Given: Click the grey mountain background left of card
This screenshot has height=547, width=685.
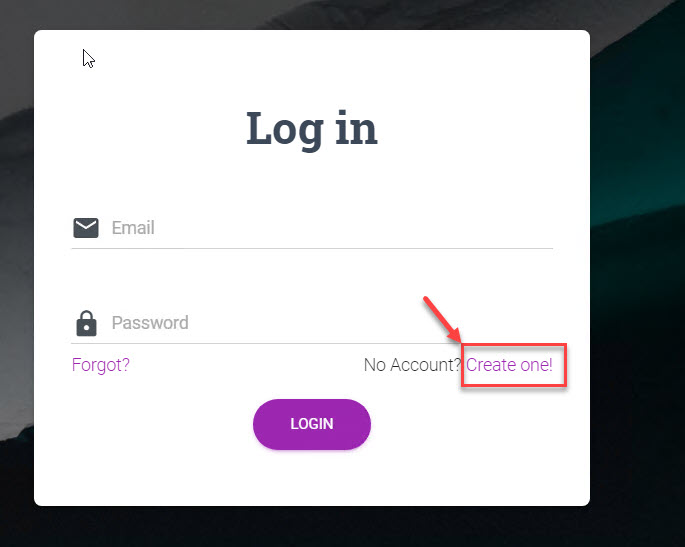Looking at the screenshot, I should click(17, 262).
